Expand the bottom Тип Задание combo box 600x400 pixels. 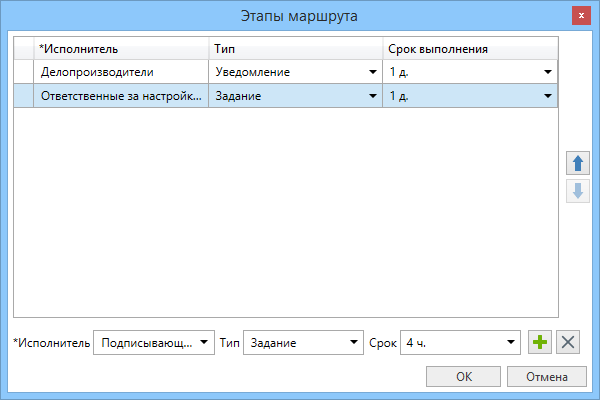coord(354,342)
